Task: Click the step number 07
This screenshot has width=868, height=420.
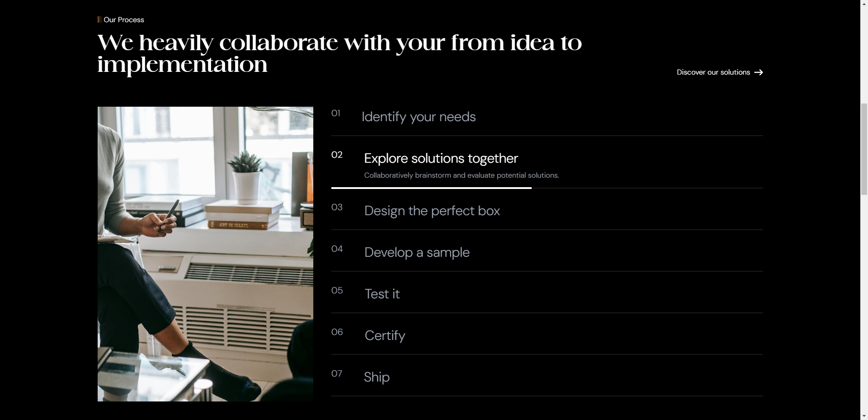Action: [337, 374]
